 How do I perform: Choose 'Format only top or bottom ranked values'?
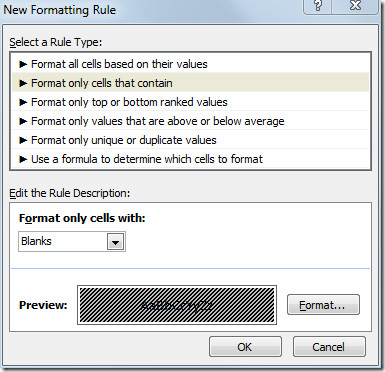click(191, 102)
